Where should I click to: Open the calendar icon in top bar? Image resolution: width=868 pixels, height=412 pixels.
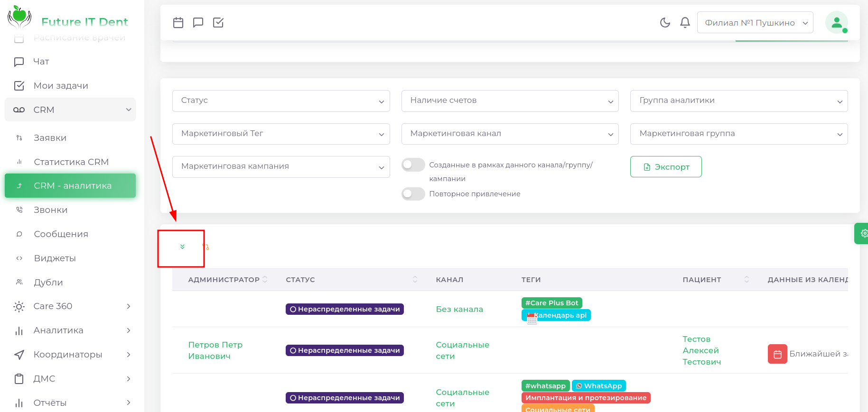(x=178, y=22)
